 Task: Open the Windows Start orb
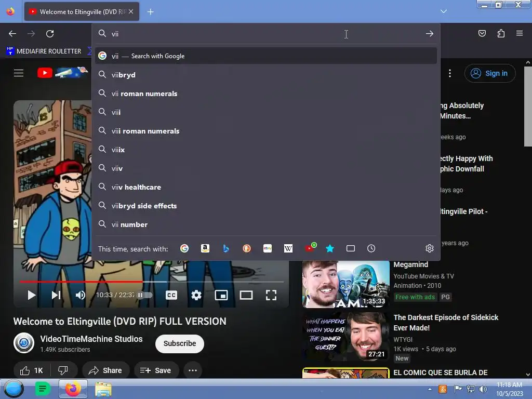click(x=14, y=389)
